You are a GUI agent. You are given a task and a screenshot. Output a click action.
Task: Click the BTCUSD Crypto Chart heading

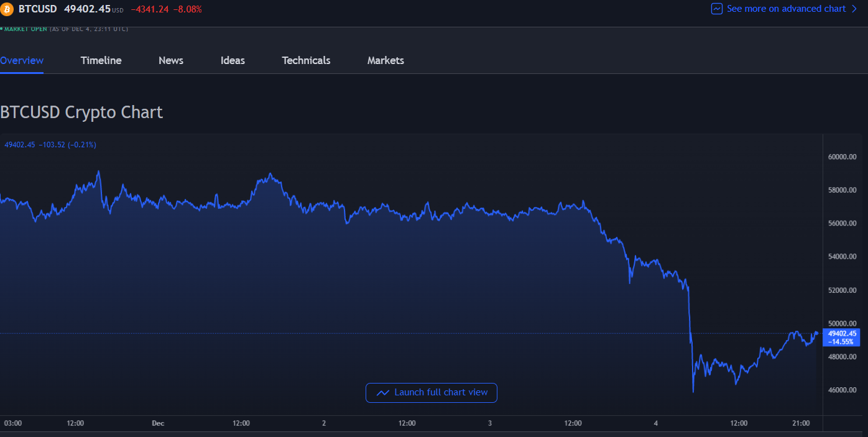tap(81, 112)
